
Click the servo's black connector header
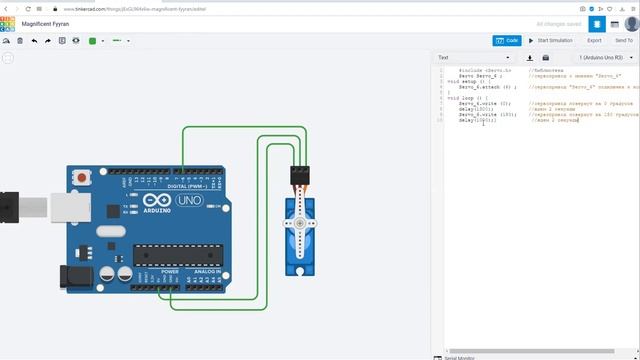click(x=300, y=175)
